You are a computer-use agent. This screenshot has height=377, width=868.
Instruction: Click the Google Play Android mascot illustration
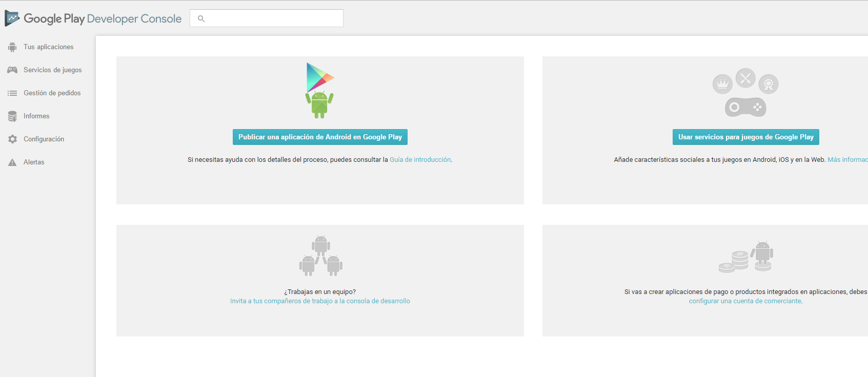pos(320,90)
